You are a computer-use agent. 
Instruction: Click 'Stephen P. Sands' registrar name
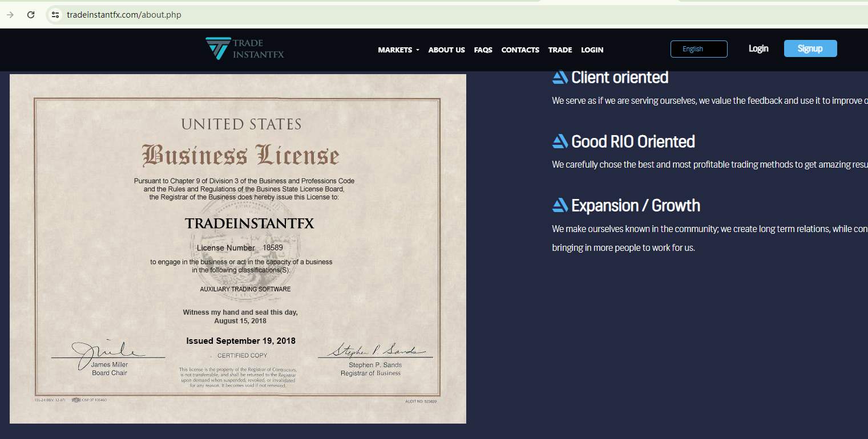point(375,365)
